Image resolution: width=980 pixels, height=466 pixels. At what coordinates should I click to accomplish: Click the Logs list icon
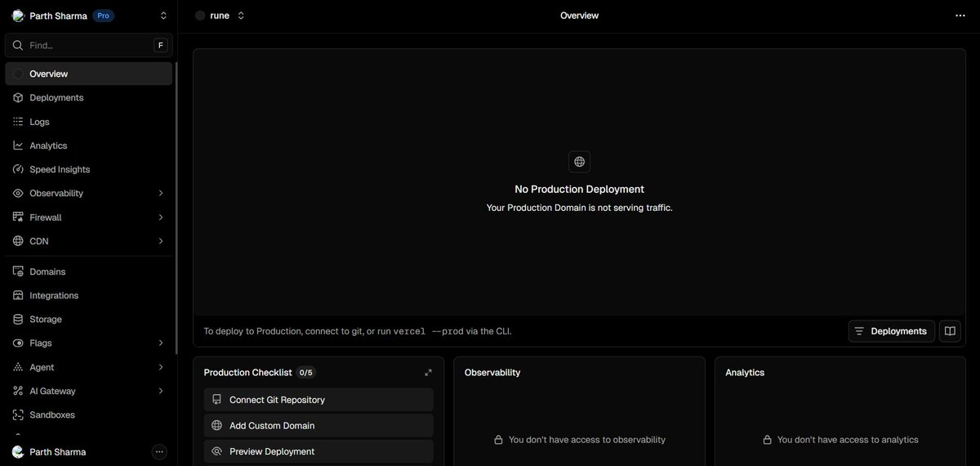pos(18,122)
